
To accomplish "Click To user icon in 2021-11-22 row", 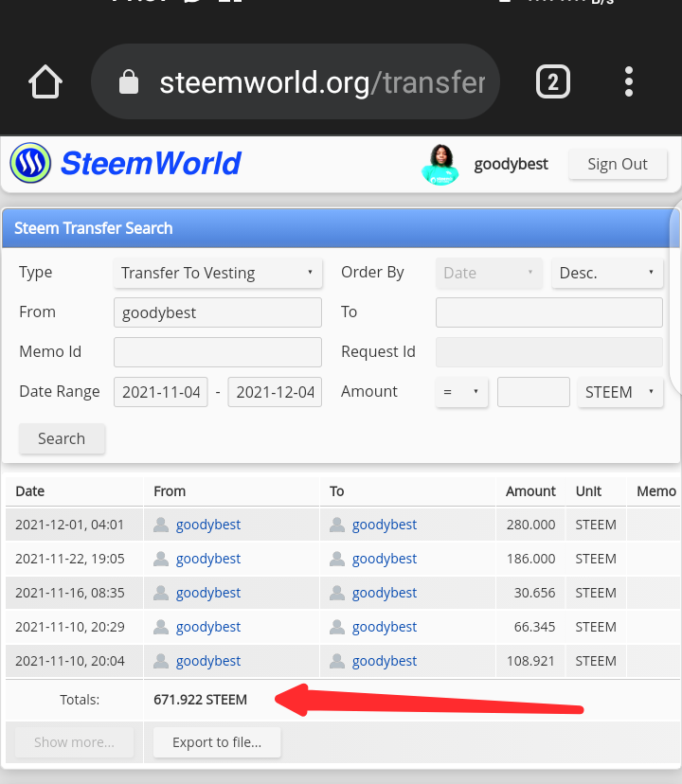I will (337, 559).
